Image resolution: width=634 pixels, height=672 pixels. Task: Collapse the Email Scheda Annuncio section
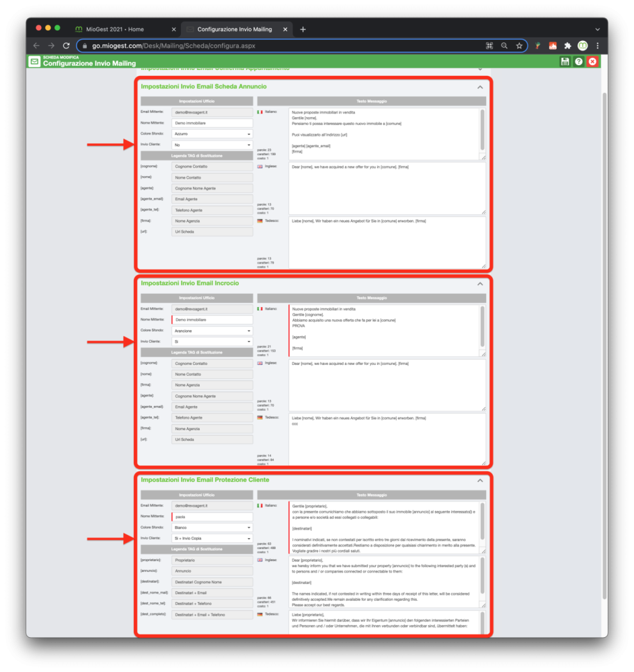(480, 87)
